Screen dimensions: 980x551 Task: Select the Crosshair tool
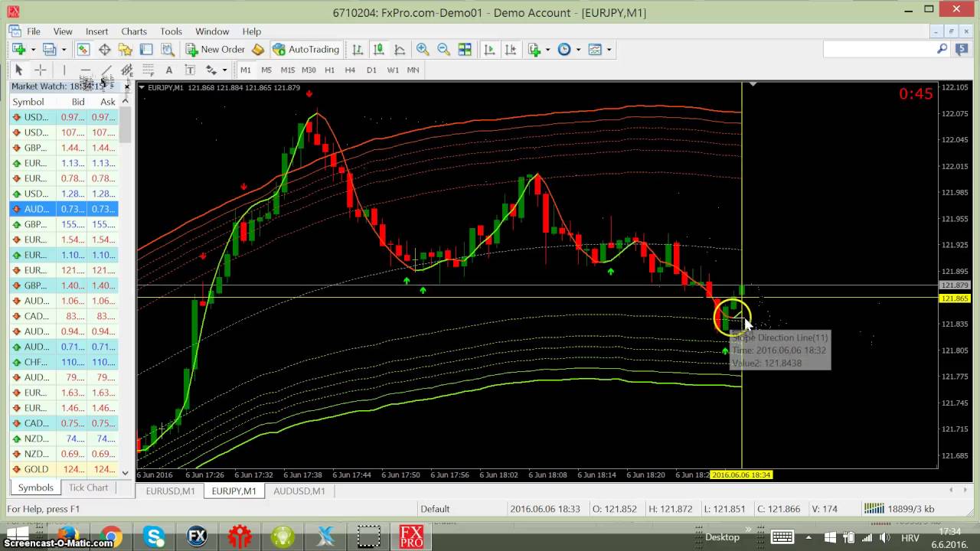click(x=41, y=70)
